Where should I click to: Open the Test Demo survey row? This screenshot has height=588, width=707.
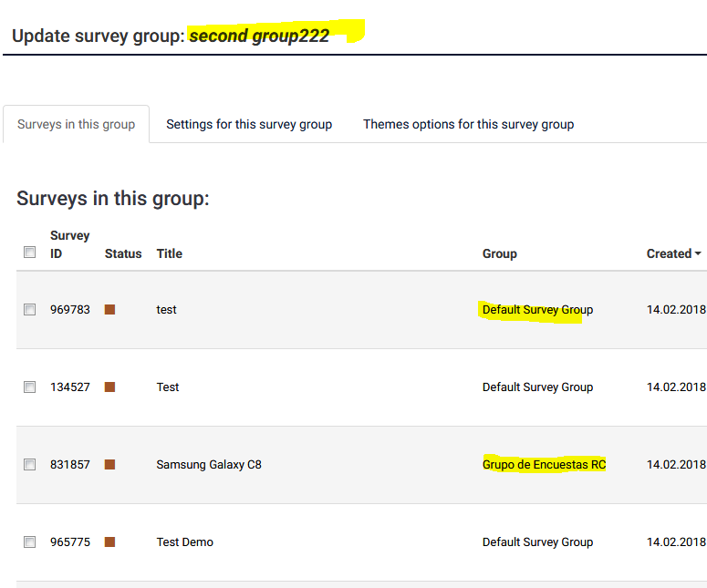click(185, 542)
